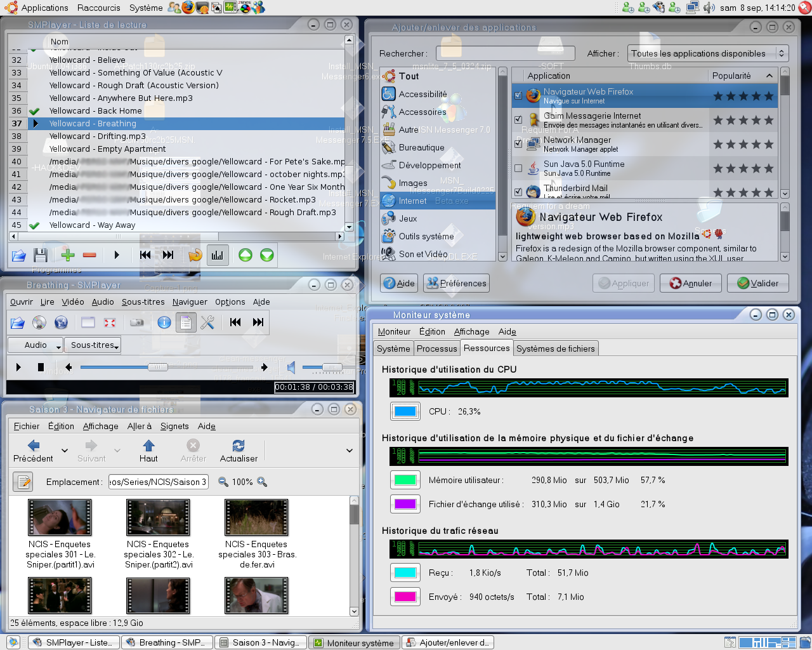Open the Afficher applications dropdown
Screen dimensions: 812x650
click(707, 54)
